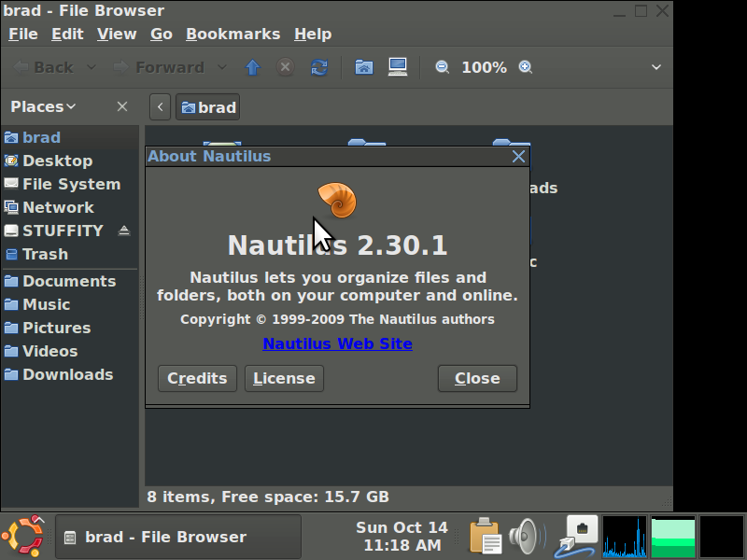Click the green memory usage monitor
This screenshot has height=560, width=747.
[x=673, y=536]
